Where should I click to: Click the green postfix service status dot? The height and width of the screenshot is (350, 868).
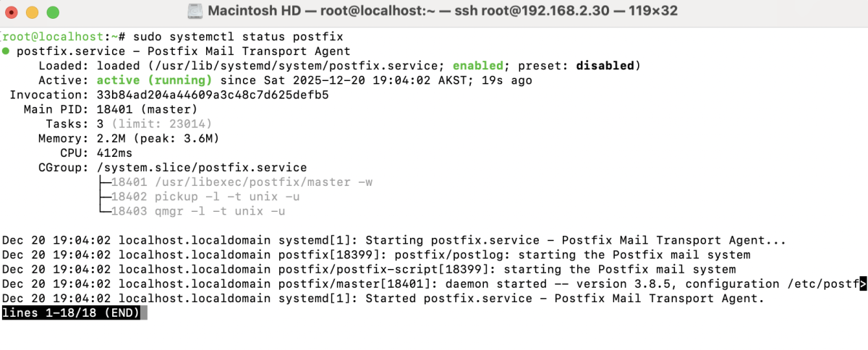[x=6, y=51]
